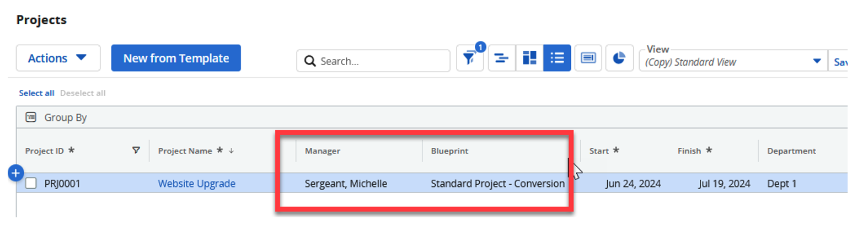Open the pie chart view icon
Viewport: 868px width, 230px height.
click(x=619, y=58)
